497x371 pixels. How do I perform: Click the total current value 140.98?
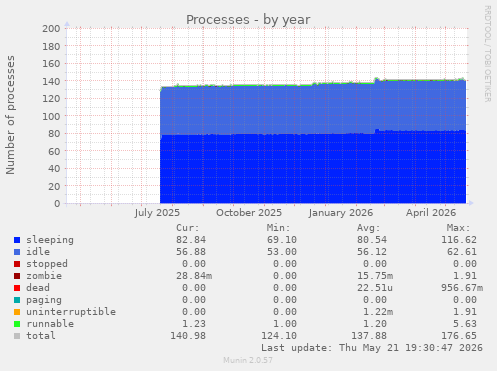point(188,336)
